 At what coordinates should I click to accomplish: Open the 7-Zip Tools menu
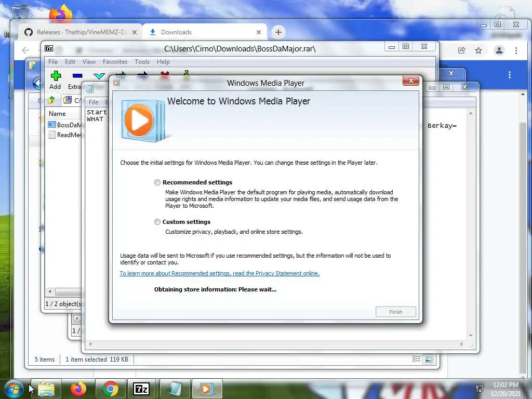[142, 62]
